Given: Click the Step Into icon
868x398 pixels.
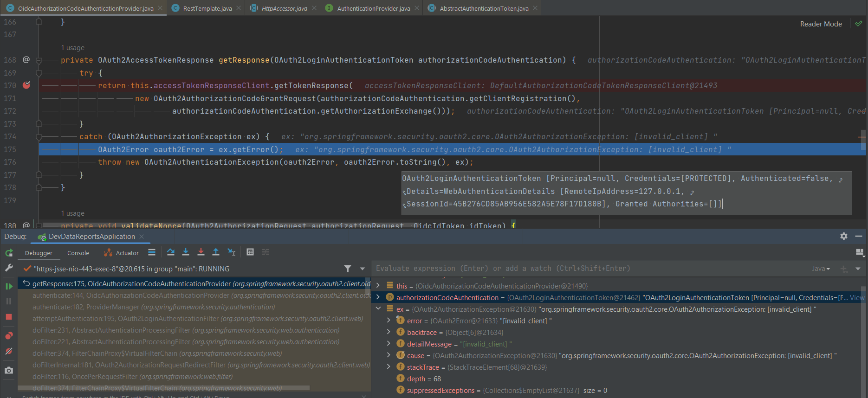Looking at the screenshot, I should click(x=186, y=252).
